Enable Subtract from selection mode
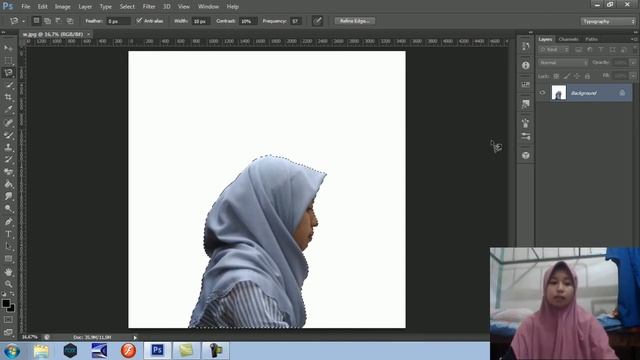640x360 pixels. click(59, 20)
